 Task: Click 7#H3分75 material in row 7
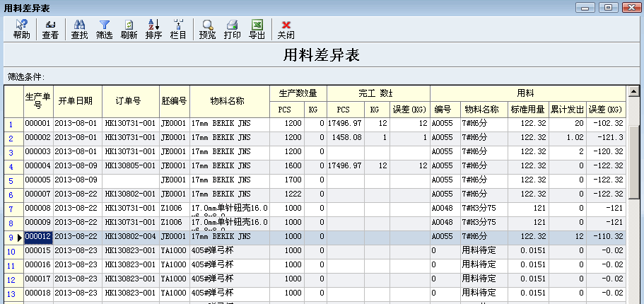(x=484, y=208)
